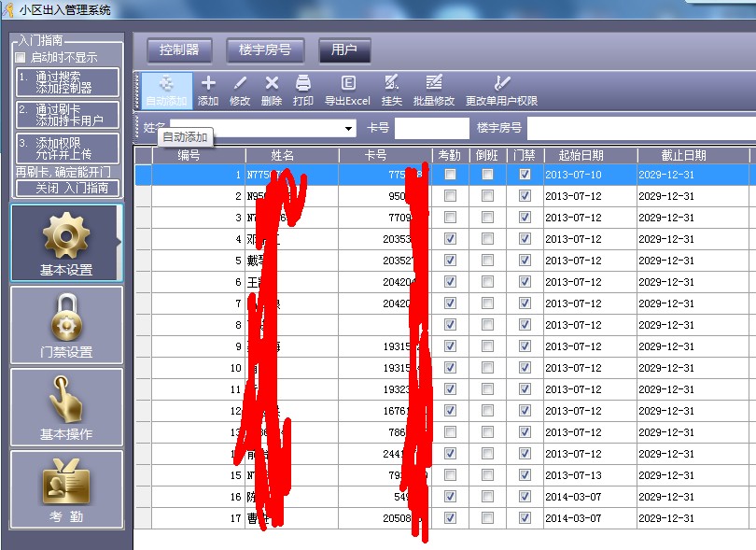Click the 更改单用户权限 icon
This screenshot has height=550, width=756.
(x=501, y=91)
